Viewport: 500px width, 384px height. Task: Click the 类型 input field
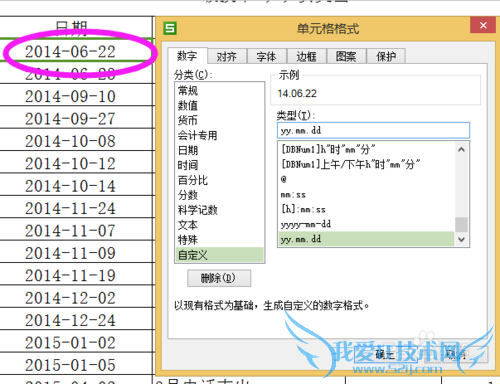373,130
